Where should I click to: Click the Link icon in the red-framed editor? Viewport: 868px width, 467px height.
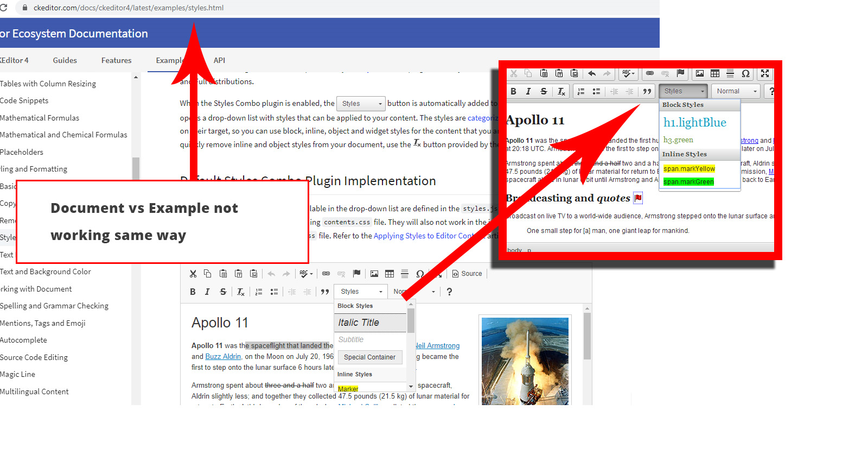[650, 73]
